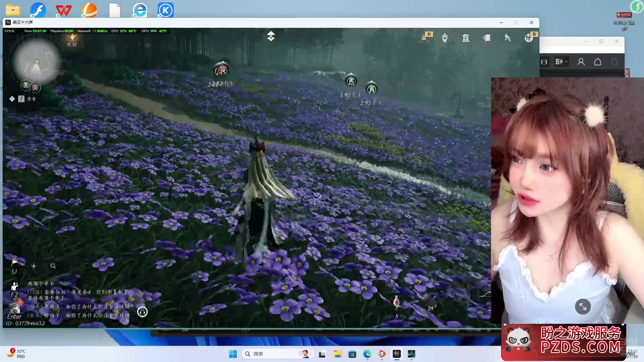The image size is (644, 362).
Task: Open Microsoft Store from the taskbar
Action: [352, 354]
